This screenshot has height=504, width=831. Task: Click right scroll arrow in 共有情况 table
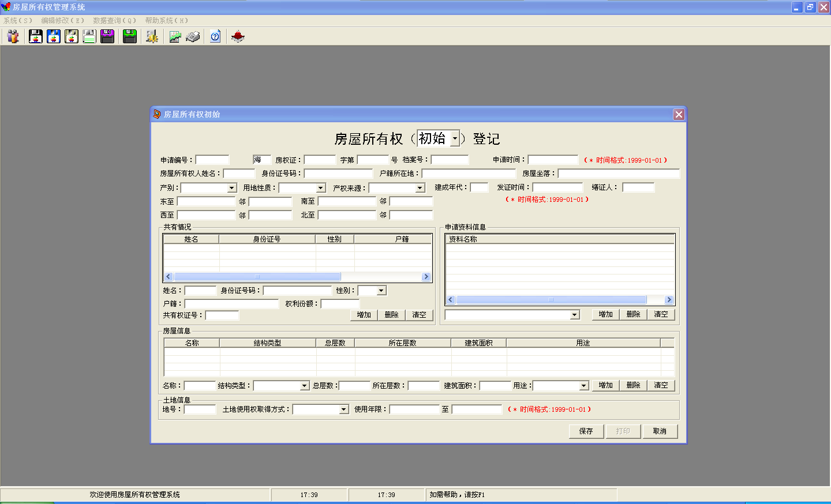(426, 277)
